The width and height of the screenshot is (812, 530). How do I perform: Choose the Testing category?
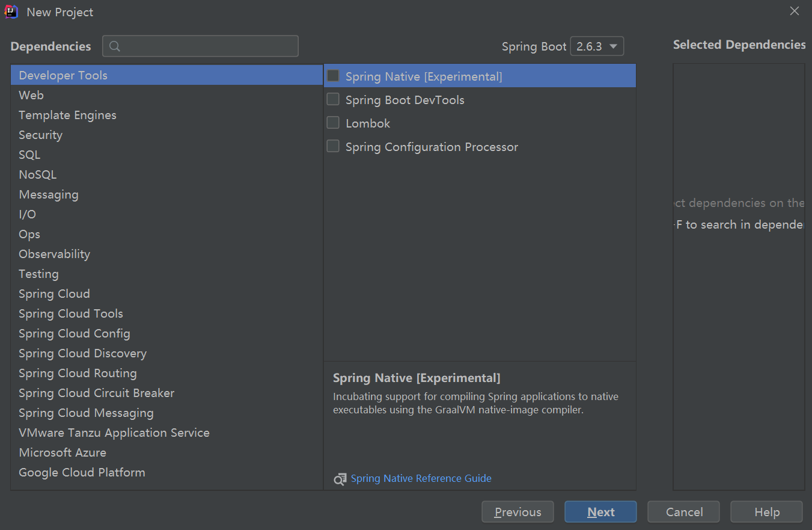[x=167, y=274]
